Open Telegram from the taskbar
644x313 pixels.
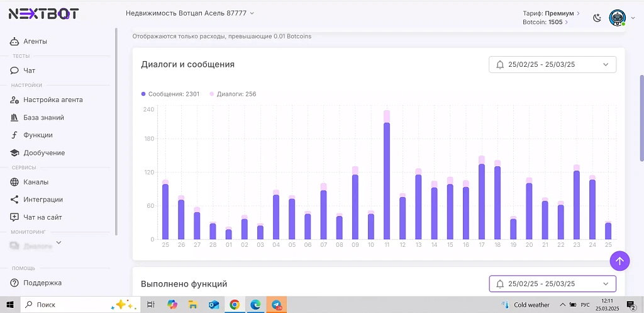point(277,305)
